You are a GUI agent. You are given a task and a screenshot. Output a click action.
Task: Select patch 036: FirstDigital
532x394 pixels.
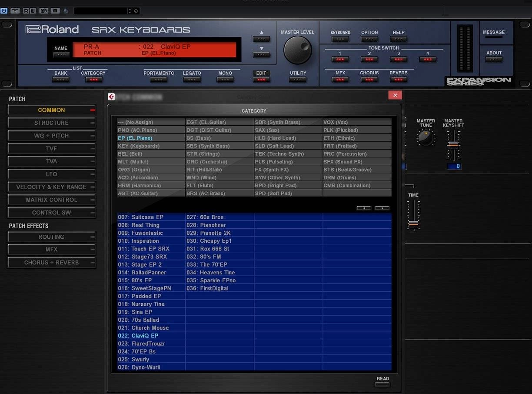click(x=220, y=288)
